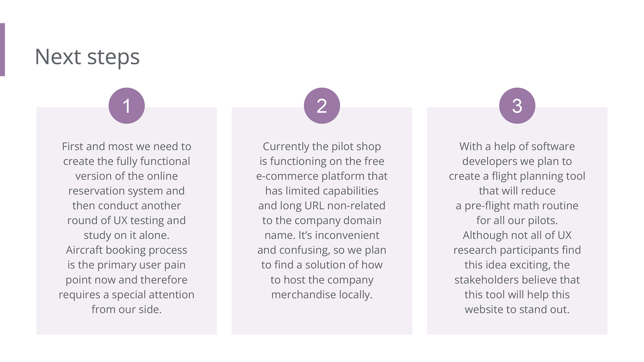Click the "e-commerce platform that" text line

pyautogui.click(x=322, y=176)
